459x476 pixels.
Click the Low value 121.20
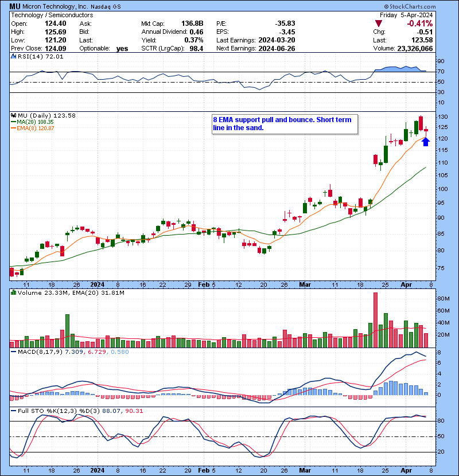pos(56,40)
